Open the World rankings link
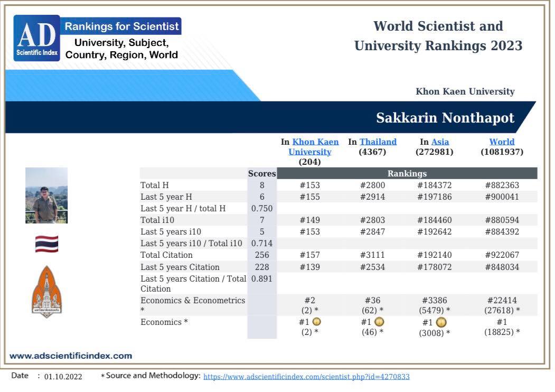The image size is (555, 392). tap(502, 142)
